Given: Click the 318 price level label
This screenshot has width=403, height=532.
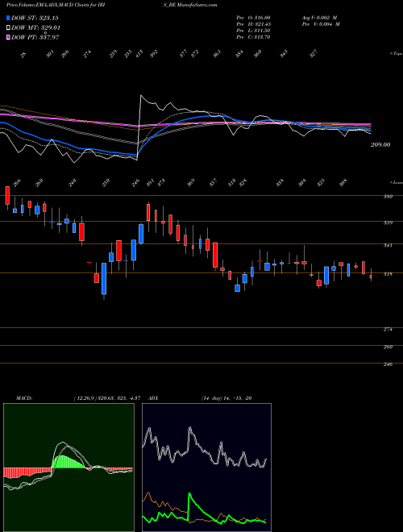Looking at the screenshot, I should tap(389, 274).
